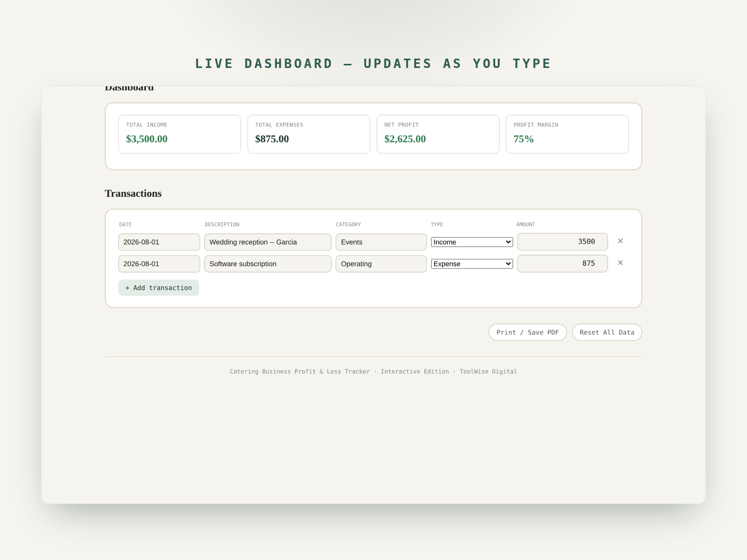Screen dimensions: 747x560
Task: Remove the Software subscription transaction row
Action: click(620, 263)
